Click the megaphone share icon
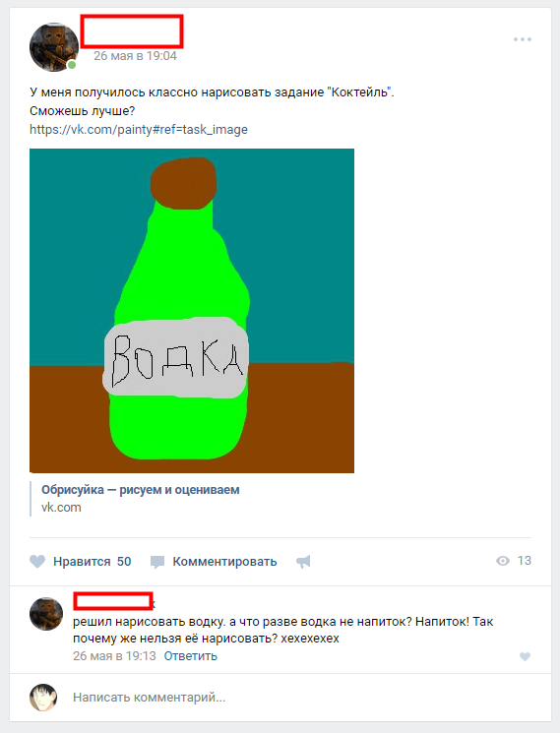Viewport: 560px width, 733px height. tap(303, 562)
